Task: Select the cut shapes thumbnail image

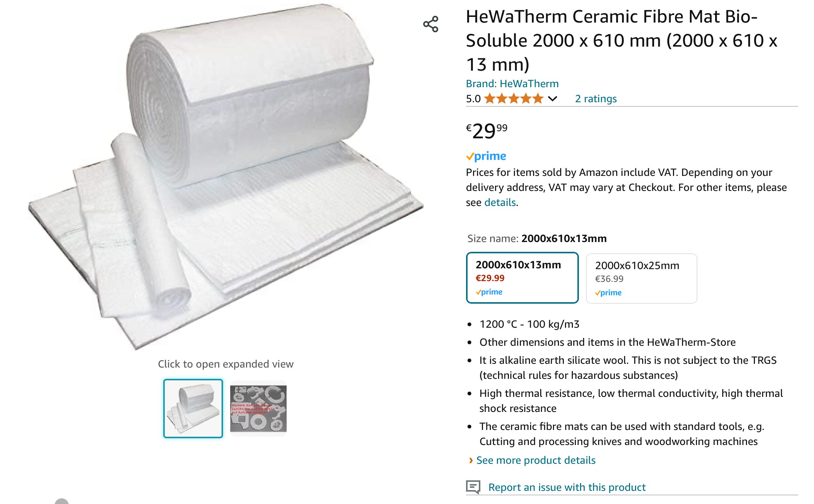Action: coord(258,409)
